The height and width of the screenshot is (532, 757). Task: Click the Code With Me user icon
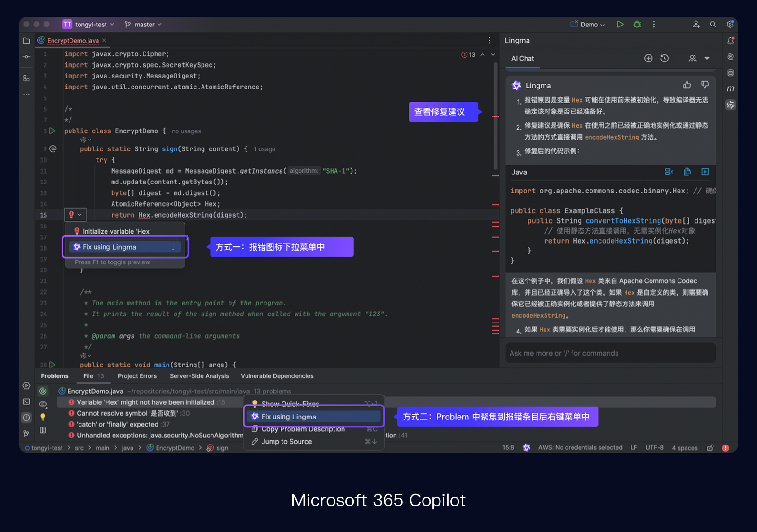(696, 24)
